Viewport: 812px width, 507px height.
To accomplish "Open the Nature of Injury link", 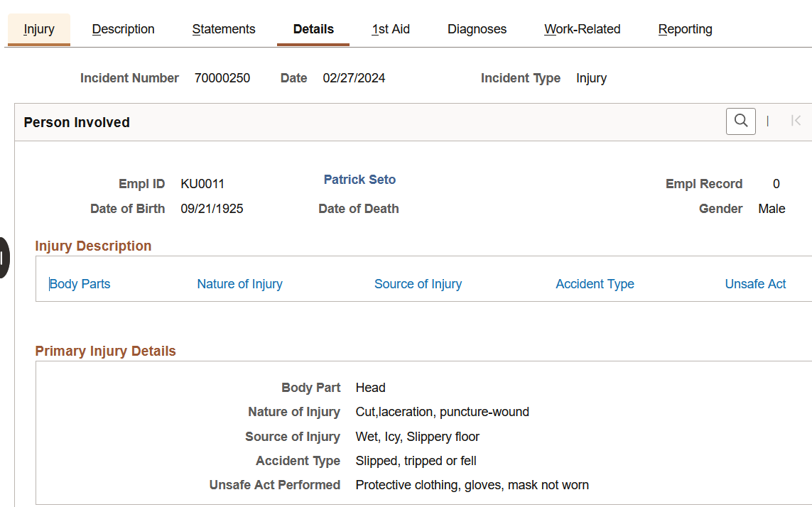I will (239, 284).
